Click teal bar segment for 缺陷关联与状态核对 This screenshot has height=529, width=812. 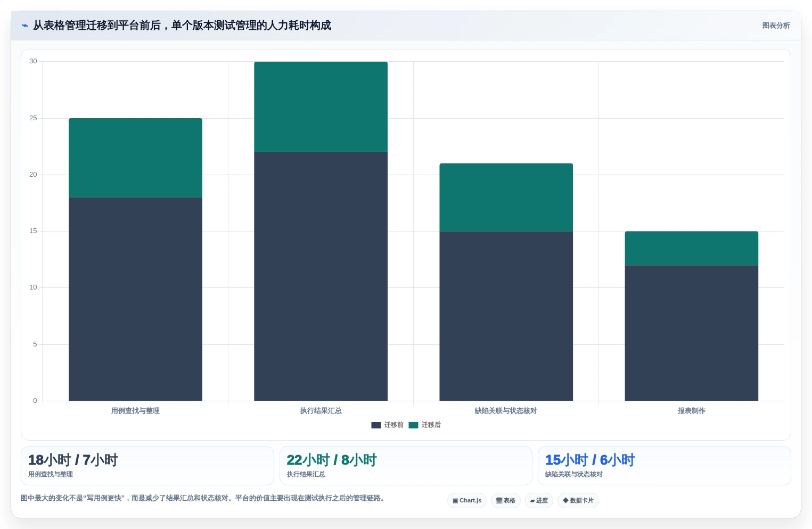[506, 197]
